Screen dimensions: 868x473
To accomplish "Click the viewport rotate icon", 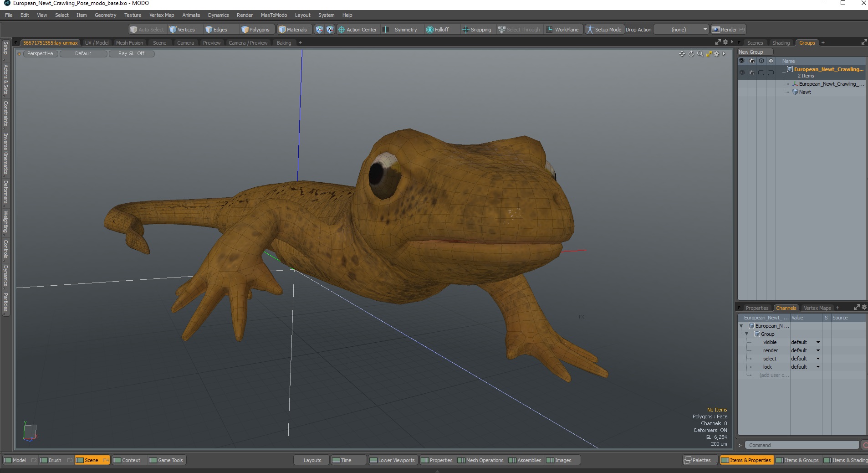I will click(x=691, y=54).
